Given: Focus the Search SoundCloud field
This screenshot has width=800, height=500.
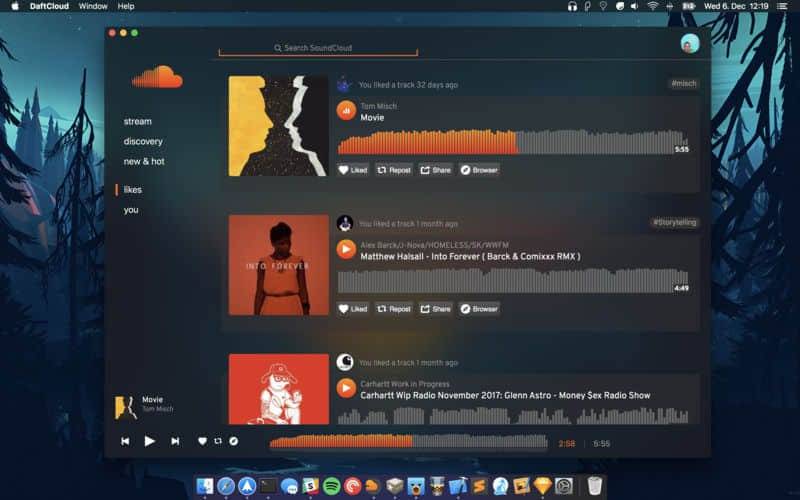Looking at the screenshot, I should (x=318, y=48).
